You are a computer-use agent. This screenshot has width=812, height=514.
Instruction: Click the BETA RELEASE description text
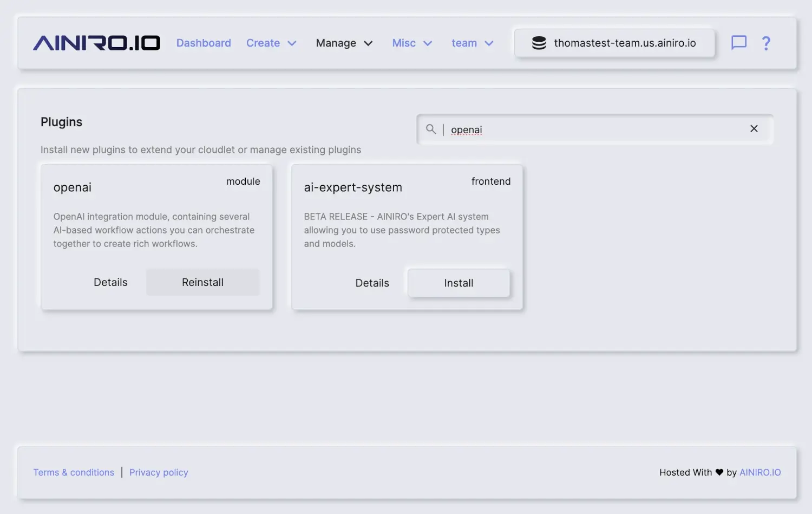point(402,230)
